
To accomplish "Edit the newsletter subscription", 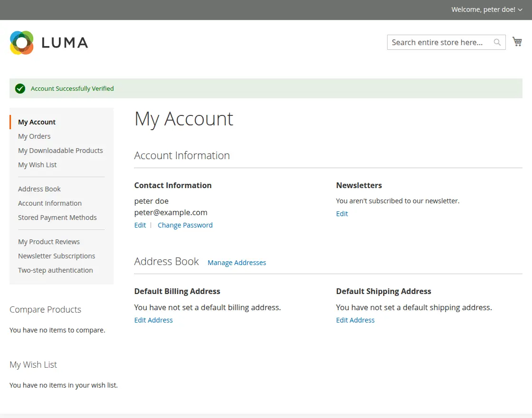I will [x=342, y=213].
